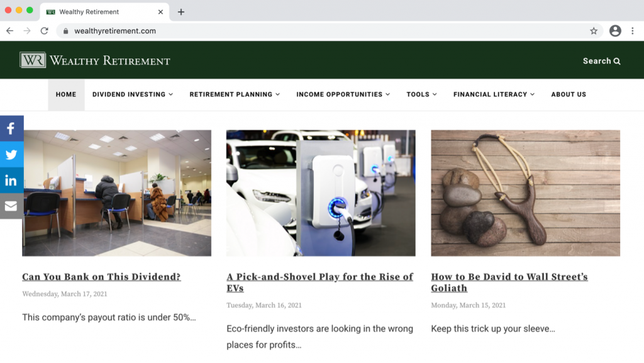Screen dimensions: 644x363
Task: Open Chrome's three-dot menu
Action: (x=632, y=31)
